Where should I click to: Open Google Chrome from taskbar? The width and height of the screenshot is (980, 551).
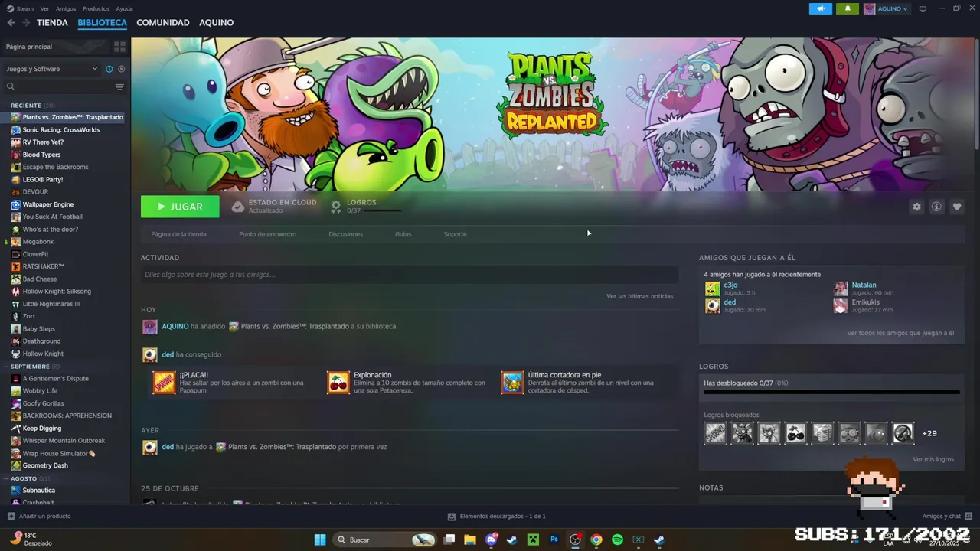[596, 540]
